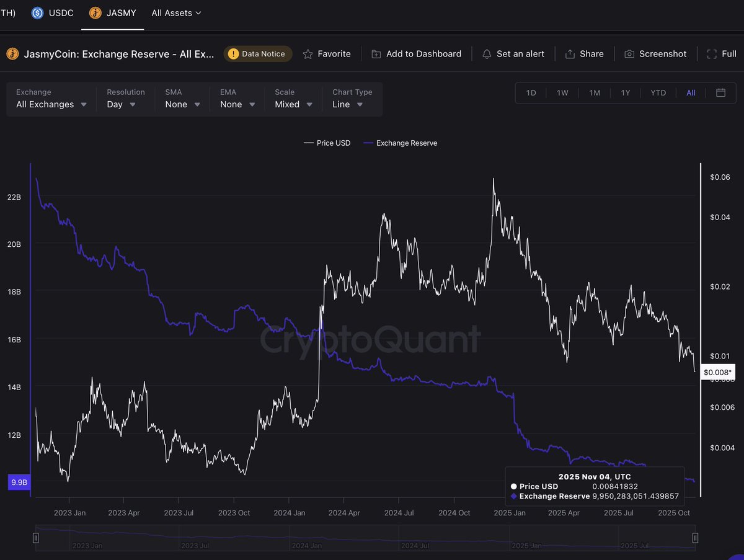Open the Resolution Day dropdown
744x560 pixels.
click(x=125, y=99)
